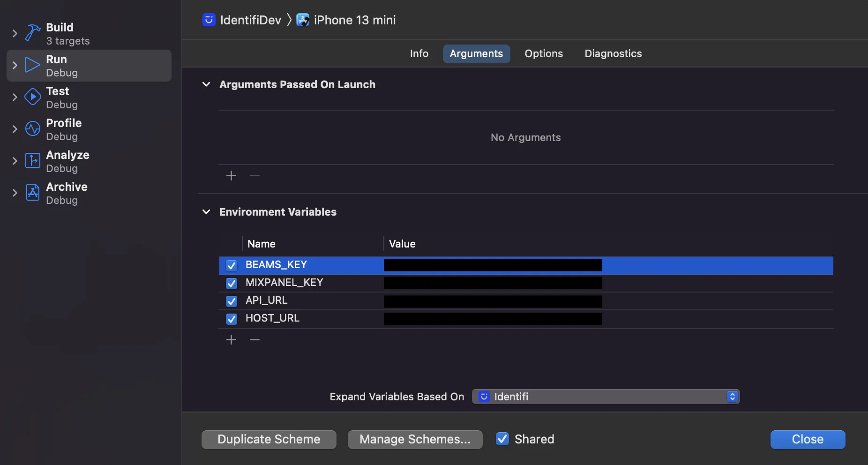The width and height of the screenshot is (868, 465).
Task: Click the IdentifiDev scheme icon
Action: [x=209, y=20]
